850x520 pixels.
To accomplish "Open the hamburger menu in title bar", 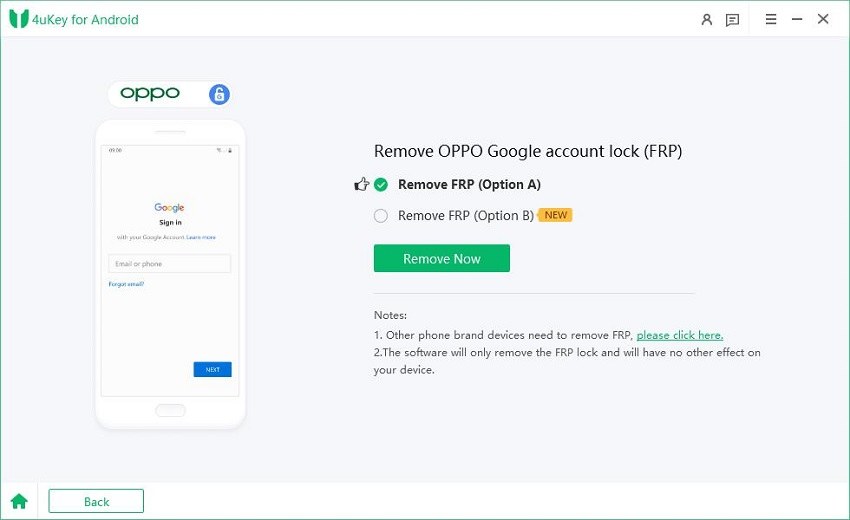I will [x=771, y=19].
